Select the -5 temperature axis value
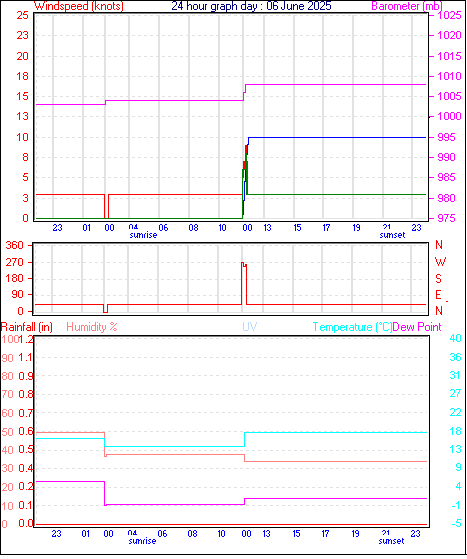This screenshot has height=559, width=467. [456, 524]
